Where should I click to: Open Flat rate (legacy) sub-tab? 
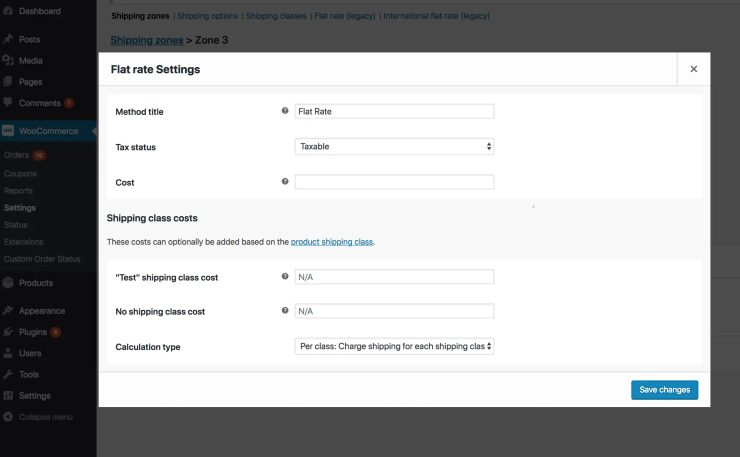345,16
